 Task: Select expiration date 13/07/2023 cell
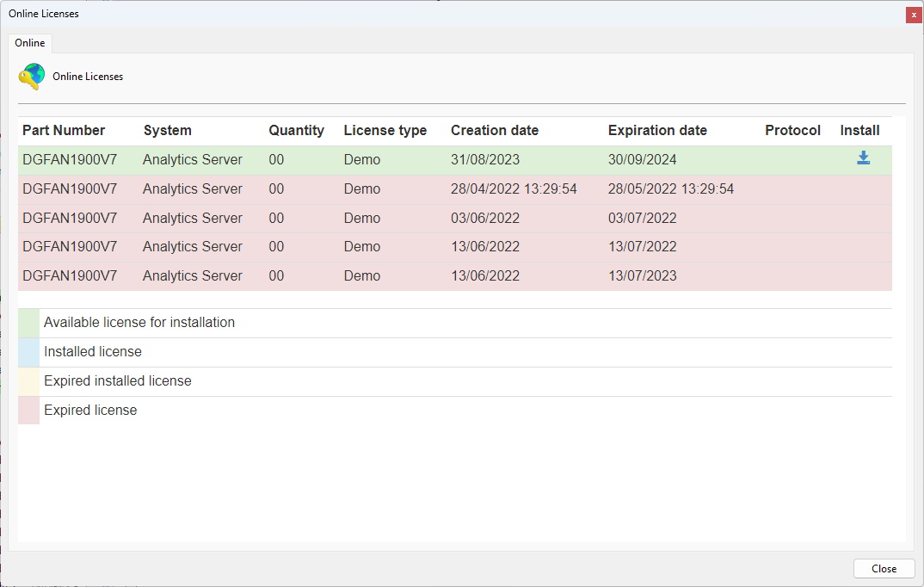pos(643,275)
